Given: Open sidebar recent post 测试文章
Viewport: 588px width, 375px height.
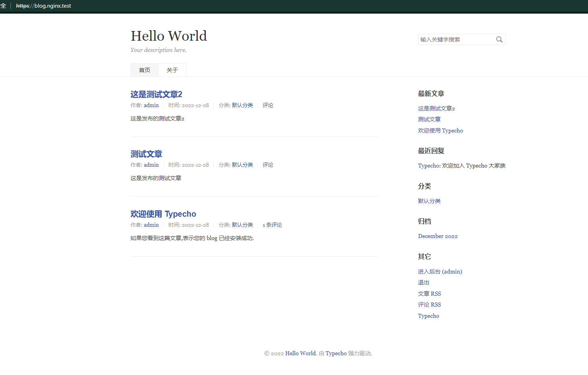Looking at the screenshot, I should point(429,119).
